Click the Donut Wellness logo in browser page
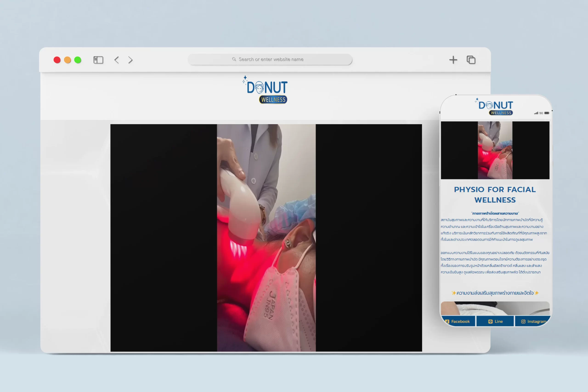 (x=266, y=90)
